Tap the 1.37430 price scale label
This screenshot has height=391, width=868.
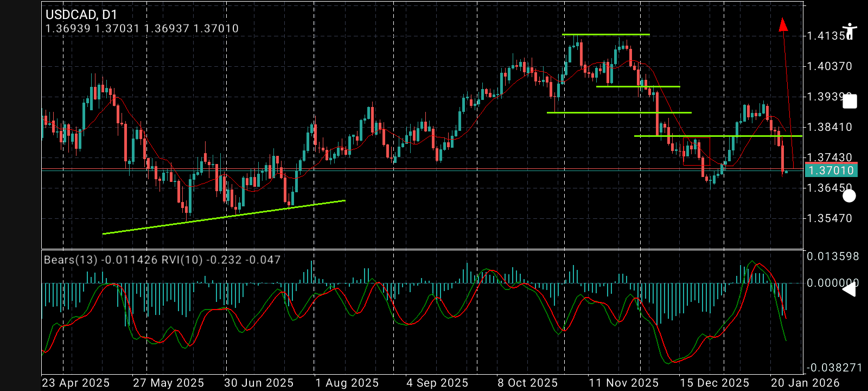(829, 157)
